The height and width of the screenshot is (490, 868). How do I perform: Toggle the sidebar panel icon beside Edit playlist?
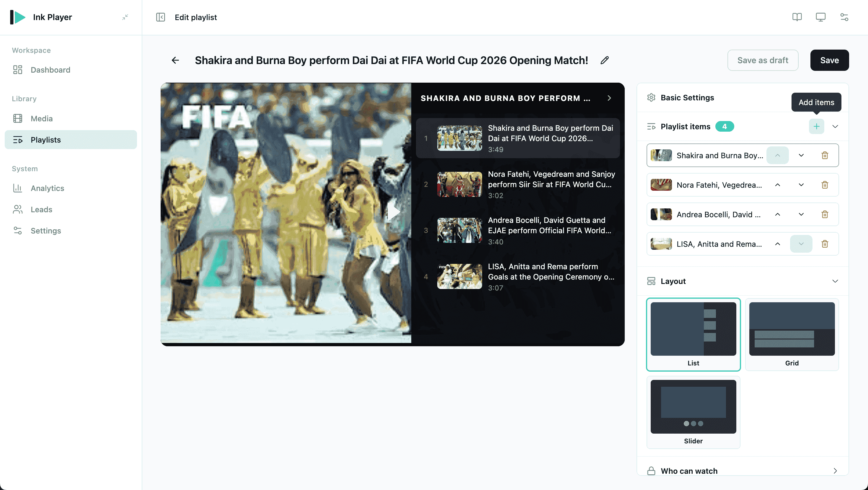tap(160, 17)
